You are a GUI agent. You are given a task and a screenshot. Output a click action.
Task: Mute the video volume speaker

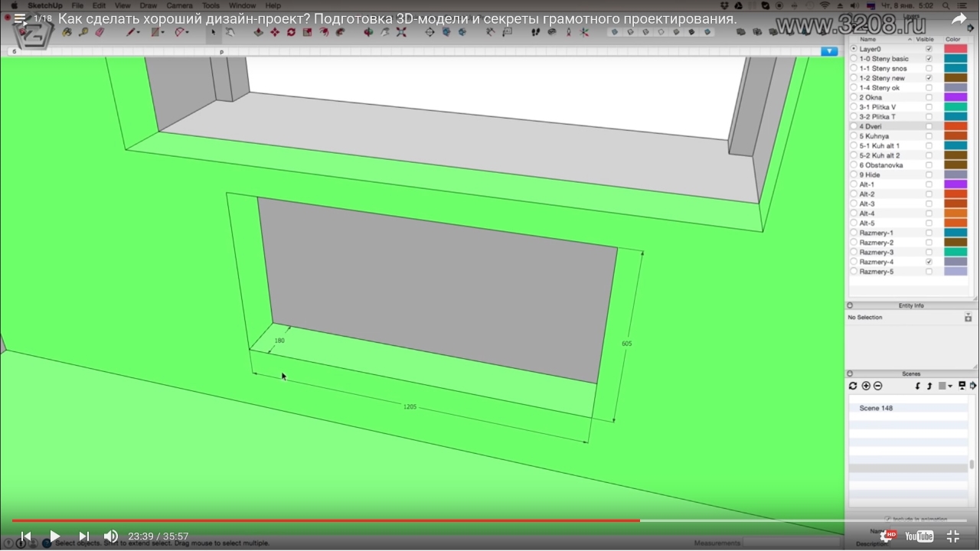111,536
